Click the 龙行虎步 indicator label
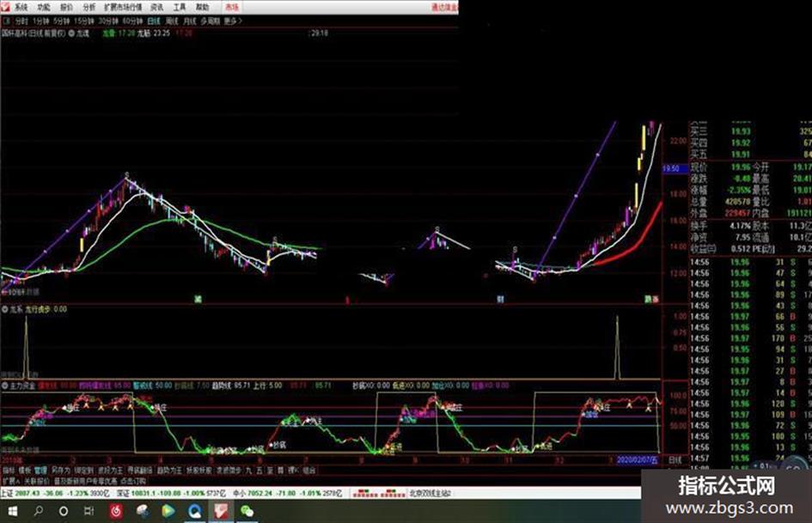This screenshot has height=523, width=812. 38,309
